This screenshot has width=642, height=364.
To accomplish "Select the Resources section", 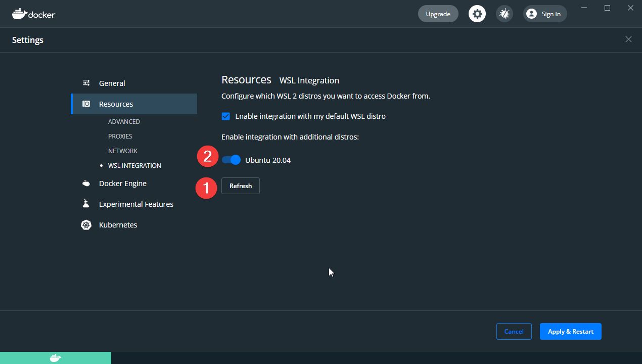I will point(134,104).
